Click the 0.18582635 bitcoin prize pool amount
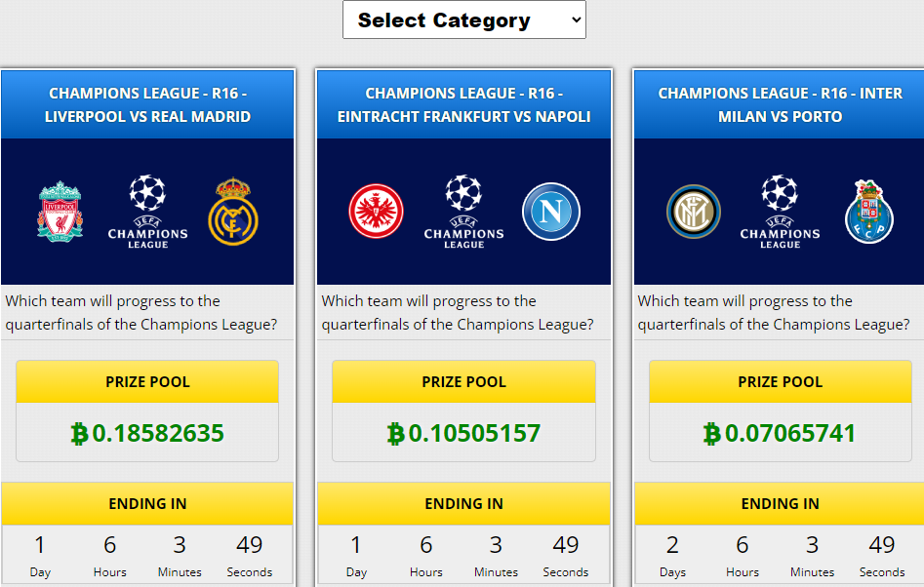The height and width of the screenshot is (587, 924). point(147,433)
